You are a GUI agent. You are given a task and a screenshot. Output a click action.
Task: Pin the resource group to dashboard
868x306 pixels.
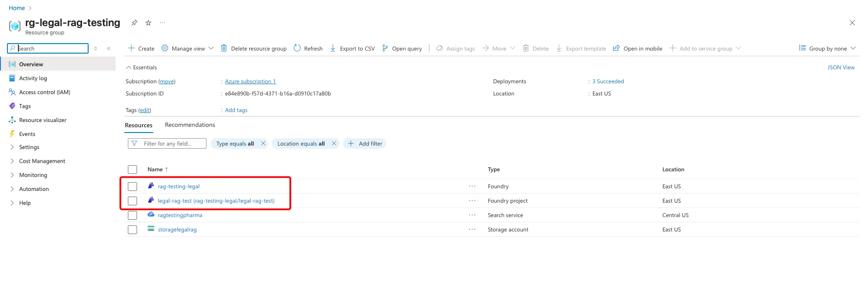[134, 23]
